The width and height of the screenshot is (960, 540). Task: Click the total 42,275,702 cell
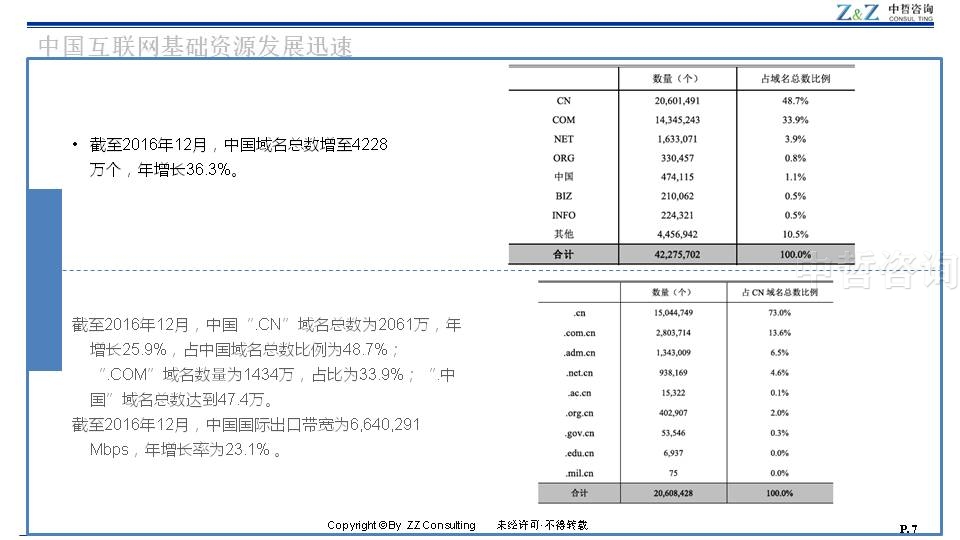(x=677, y=254)
